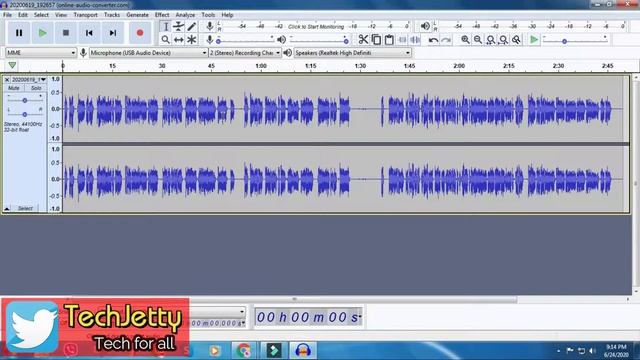Select the Multi-Tool asterisk icon
This screenshot has width=640, height=360.
click(191, 40)
